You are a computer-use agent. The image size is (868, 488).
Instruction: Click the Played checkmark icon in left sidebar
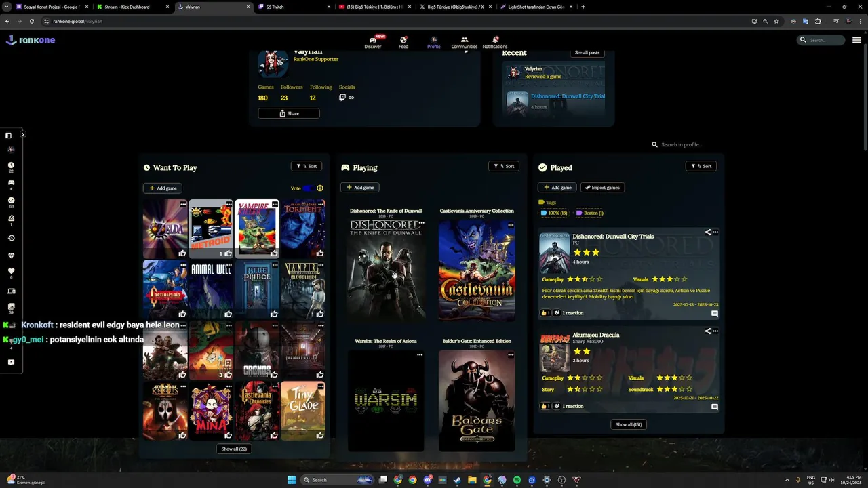click(x=11, y=201)
